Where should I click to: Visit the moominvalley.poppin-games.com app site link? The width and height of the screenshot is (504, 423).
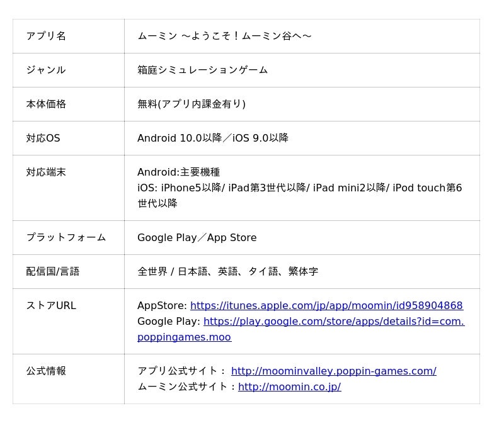(333, 371)
